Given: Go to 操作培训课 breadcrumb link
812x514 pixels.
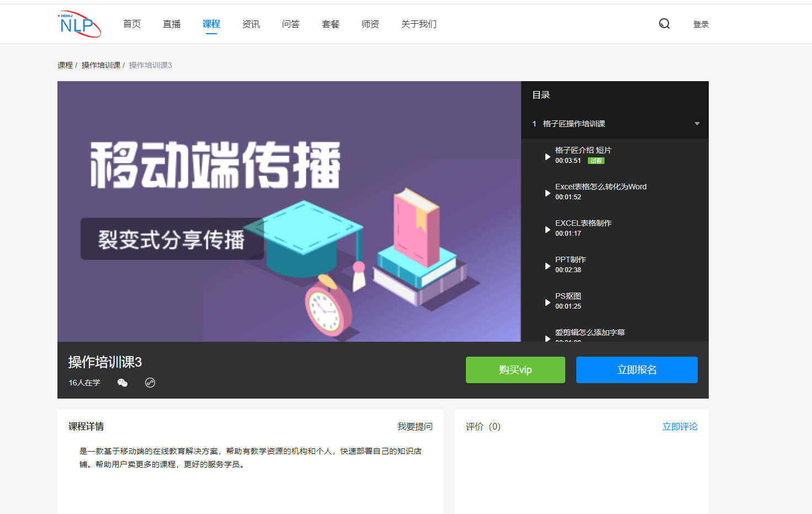Looking at the screenshot, I should (101, 65).
